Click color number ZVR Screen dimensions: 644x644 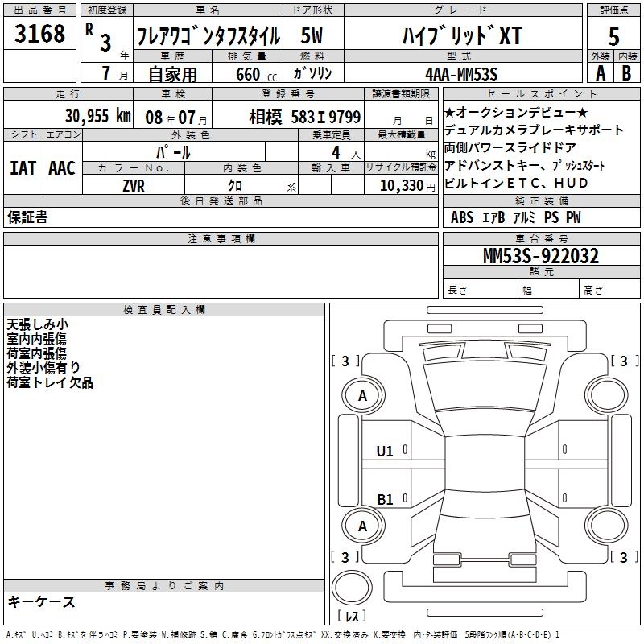(134, 186)
